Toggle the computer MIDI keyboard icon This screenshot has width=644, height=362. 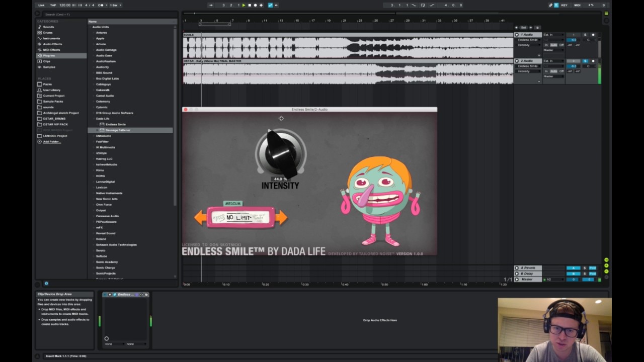pos(556,5)
